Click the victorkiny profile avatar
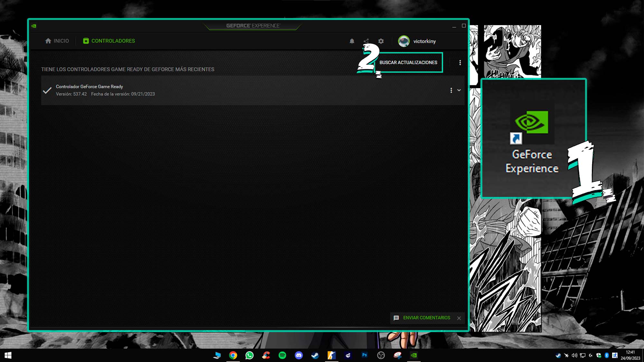 [x=404, y=41]
